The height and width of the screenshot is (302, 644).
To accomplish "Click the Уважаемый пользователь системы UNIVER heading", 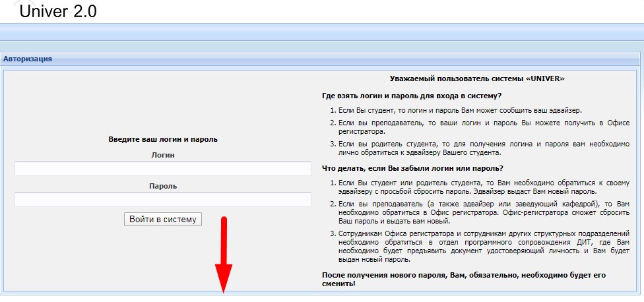I will (476, 78).
